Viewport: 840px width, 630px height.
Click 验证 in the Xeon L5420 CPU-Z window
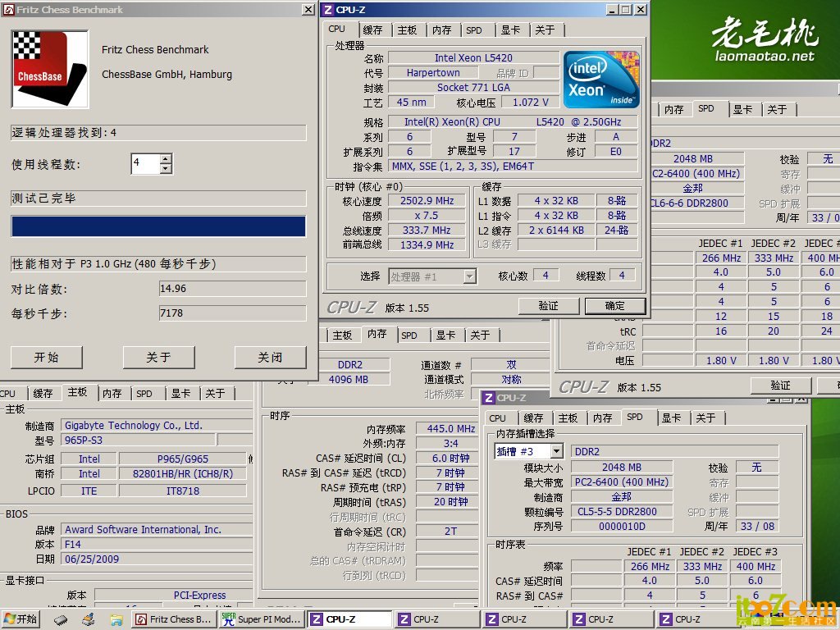(x=549, y=306)
